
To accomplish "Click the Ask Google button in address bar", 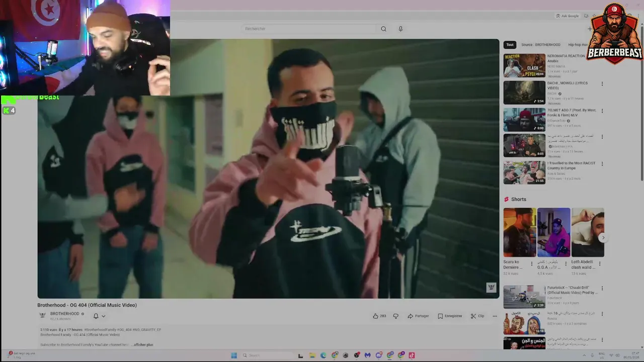I will point(567,16).
